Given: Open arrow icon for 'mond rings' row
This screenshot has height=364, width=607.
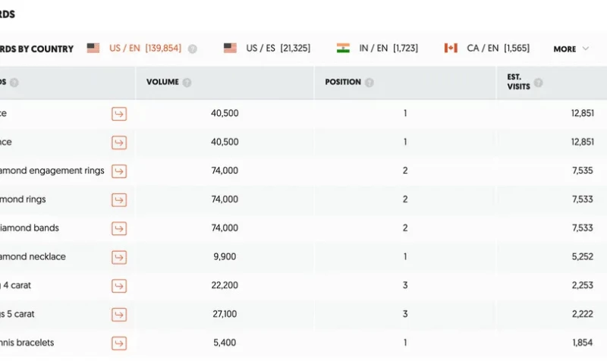Looking at the screenshot, I should coord(119,199).
